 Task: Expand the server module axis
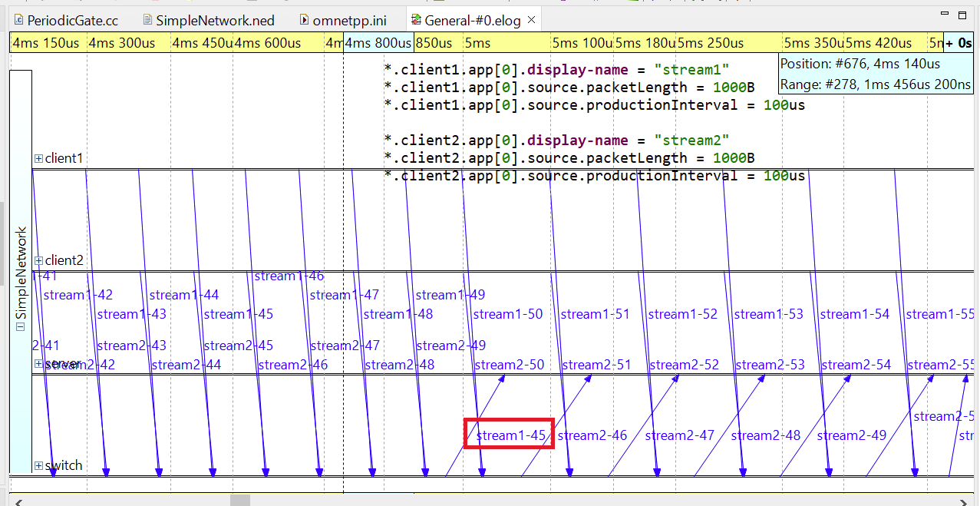click(x=38, y=363)
